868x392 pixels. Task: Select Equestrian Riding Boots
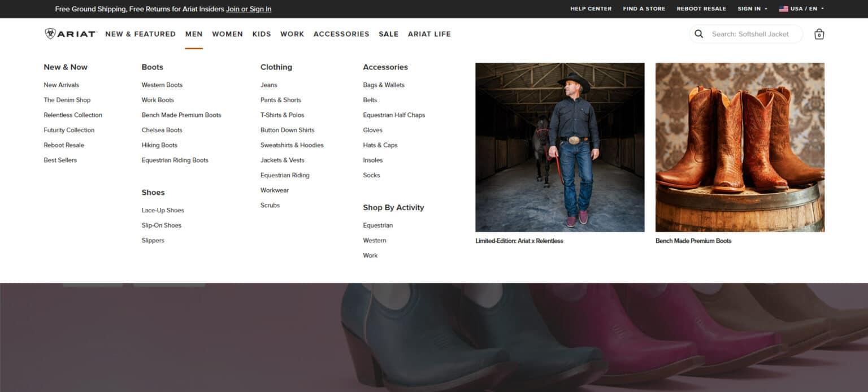tap(175, 160)
